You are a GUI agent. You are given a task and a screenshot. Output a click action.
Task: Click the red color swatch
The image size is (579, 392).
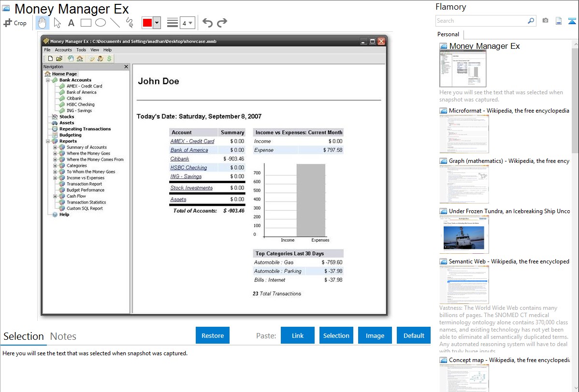(x=147, y=23)
